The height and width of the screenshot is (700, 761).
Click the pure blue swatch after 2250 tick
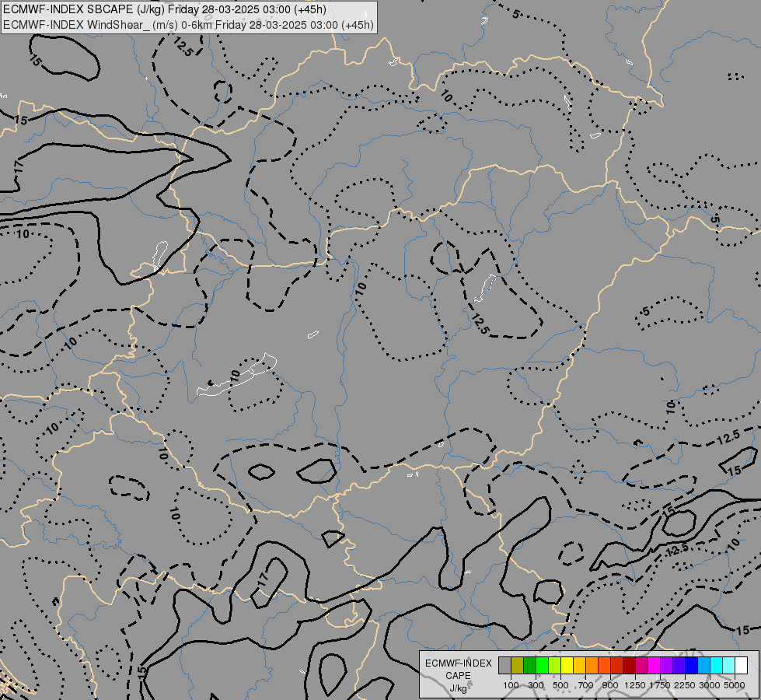click(691, 666)
